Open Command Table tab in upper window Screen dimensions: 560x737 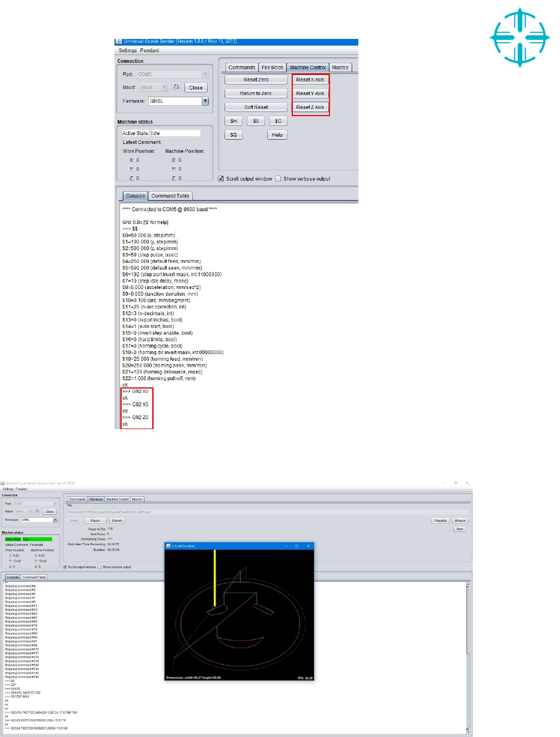(171, 196)
